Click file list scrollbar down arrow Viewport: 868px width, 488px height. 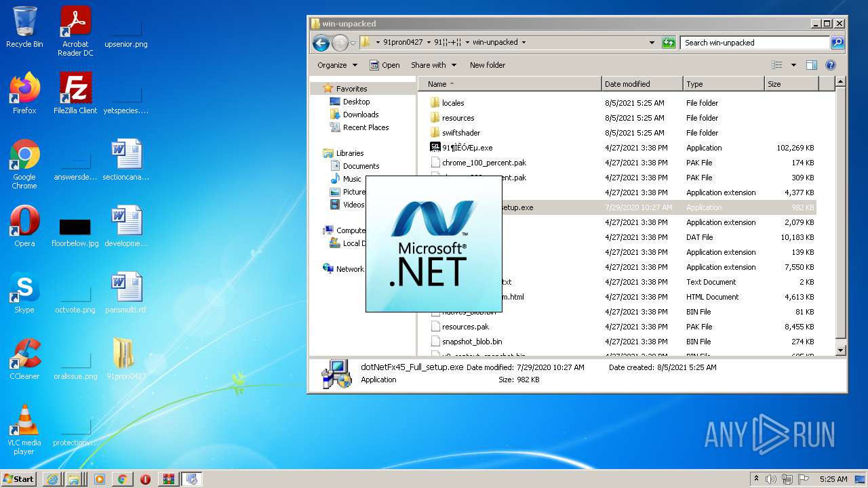(x=841, y=350)
